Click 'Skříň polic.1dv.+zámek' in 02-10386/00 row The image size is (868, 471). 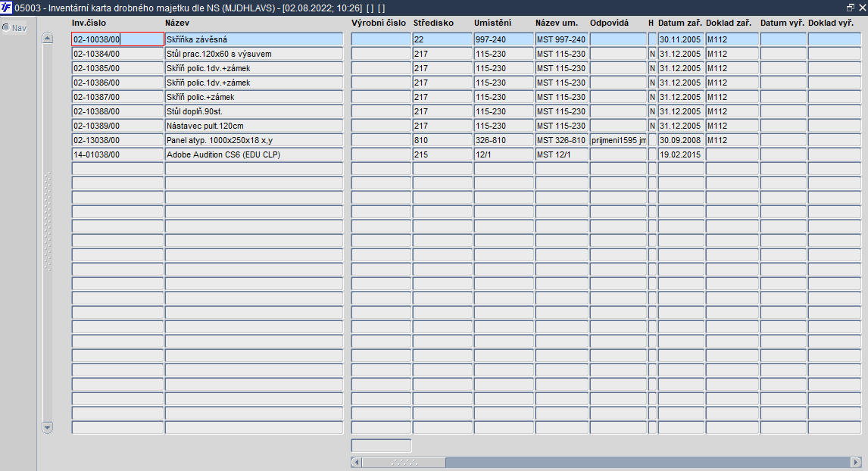point(254,83)
